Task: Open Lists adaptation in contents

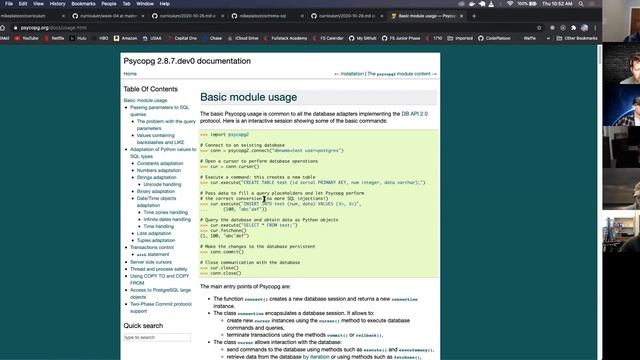Action: pyautogui.click(x=154, y=233)
